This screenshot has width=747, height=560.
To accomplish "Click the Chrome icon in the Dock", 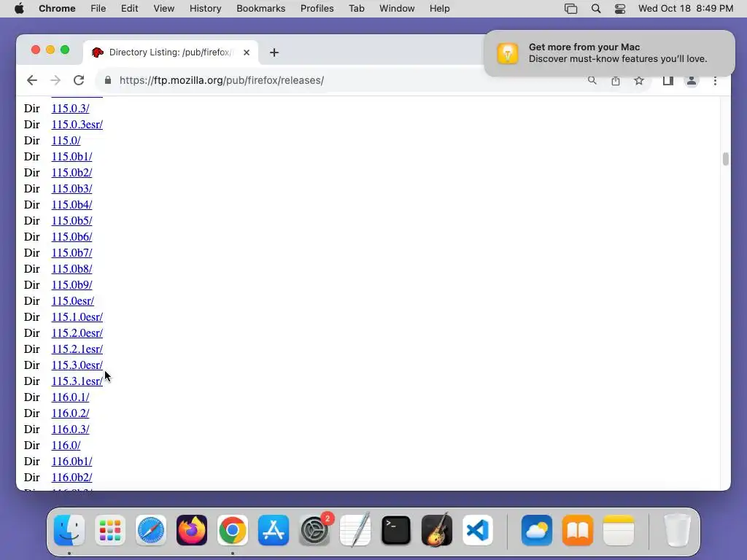I will 233,530.
